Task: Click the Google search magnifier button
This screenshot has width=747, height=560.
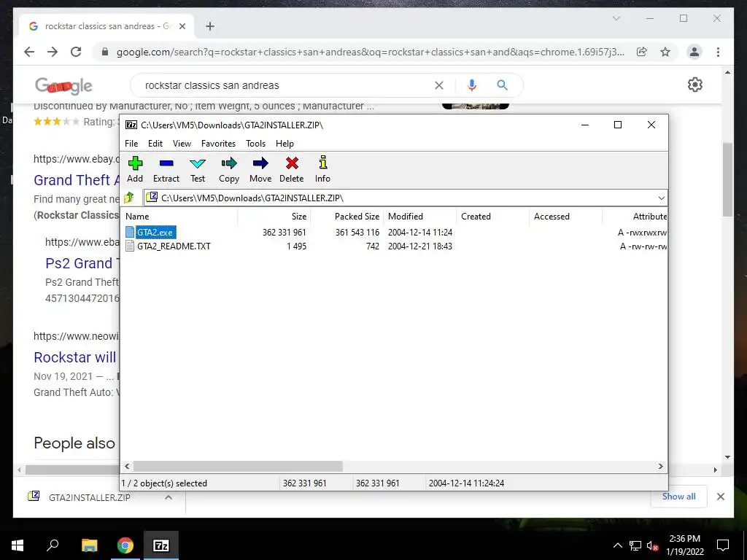Action: 502,85
